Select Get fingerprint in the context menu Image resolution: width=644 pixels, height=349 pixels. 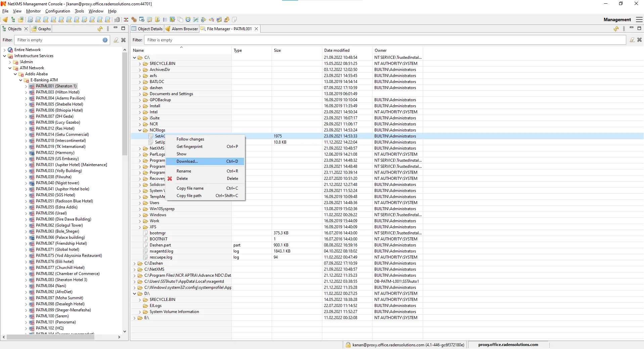point(189,147)
